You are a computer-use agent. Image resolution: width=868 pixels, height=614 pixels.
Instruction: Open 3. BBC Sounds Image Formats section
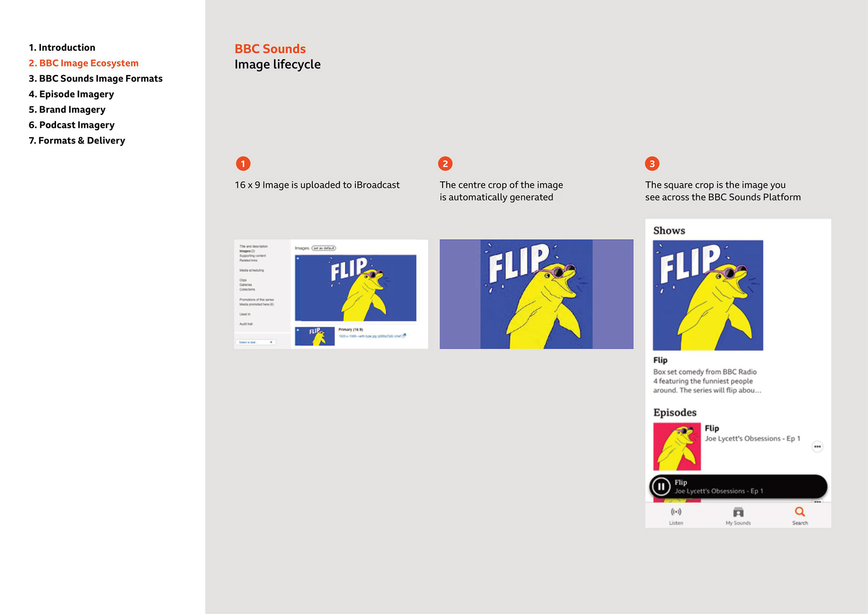pyautogui.click(x=95, y=79)
